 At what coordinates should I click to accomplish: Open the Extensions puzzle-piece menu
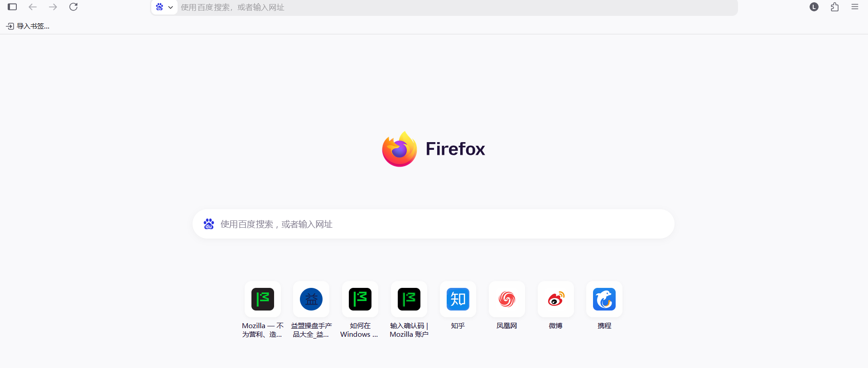[834, 7]
